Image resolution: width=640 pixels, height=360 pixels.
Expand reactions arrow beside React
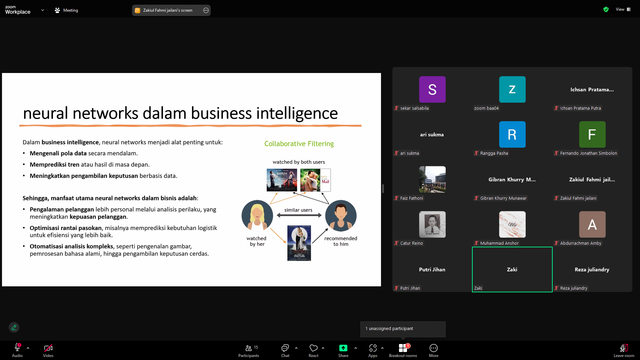pyautogui.click(x=323, y=348)
